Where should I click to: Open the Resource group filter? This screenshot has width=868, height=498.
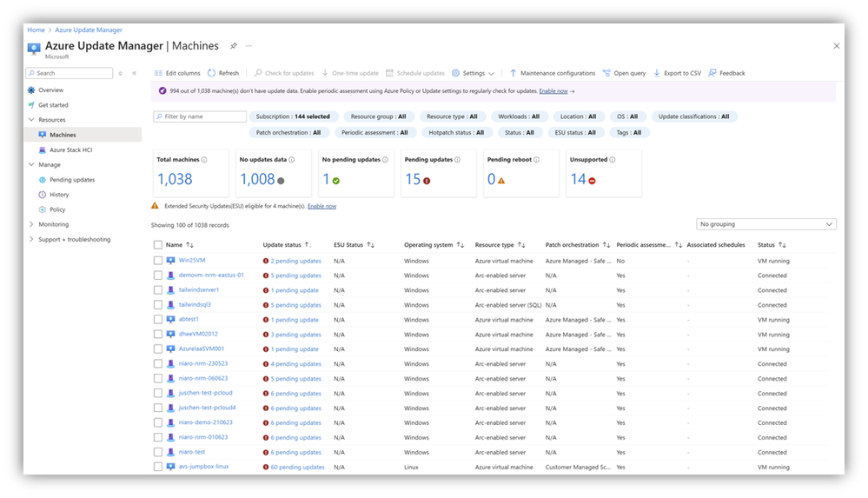point(378,116)
